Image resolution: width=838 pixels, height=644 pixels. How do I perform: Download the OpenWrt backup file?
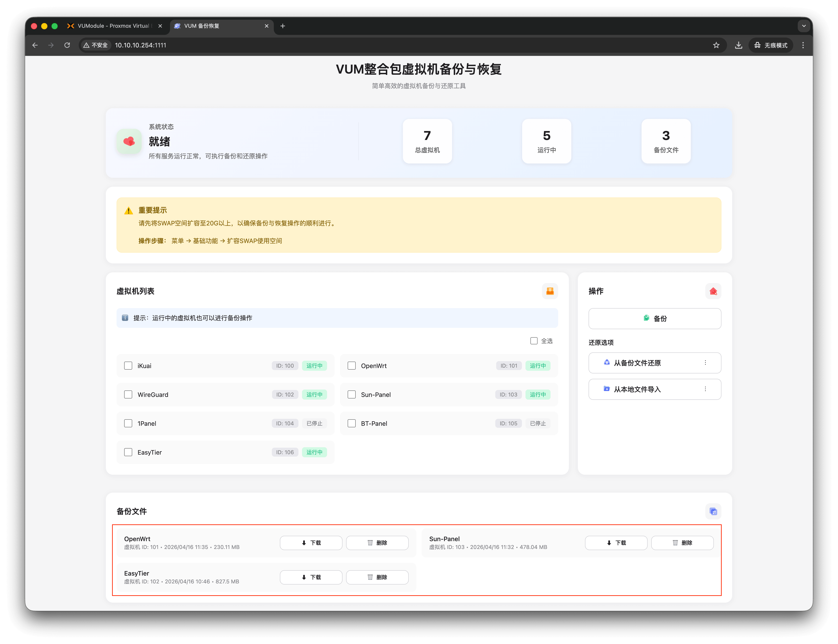click(x=311, y=543)
